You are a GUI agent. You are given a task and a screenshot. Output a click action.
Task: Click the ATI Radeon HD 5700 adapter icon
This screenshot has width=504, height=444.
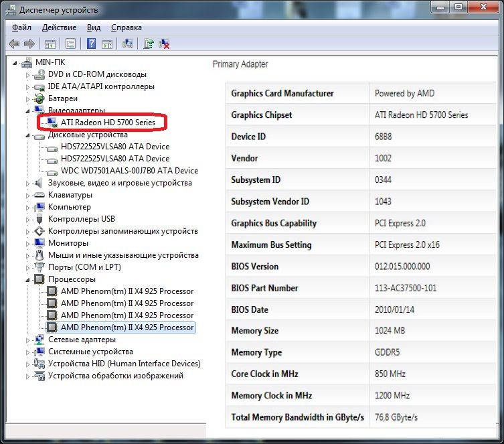click(52, 123)
